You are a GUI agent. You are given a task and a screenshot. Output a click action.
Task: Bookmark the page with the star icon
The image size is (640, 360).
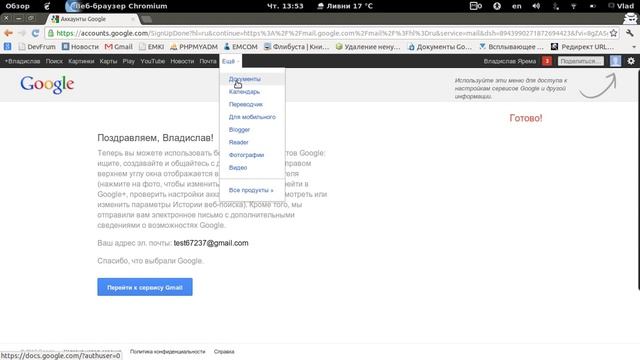coord(613,33)
